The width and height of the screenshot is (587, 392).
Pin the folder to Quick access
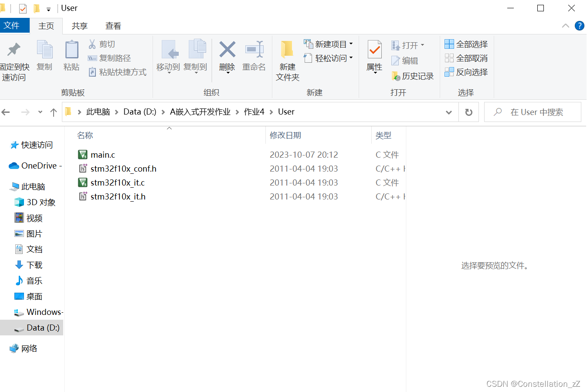pyautogui.click(x=14, y=61)
